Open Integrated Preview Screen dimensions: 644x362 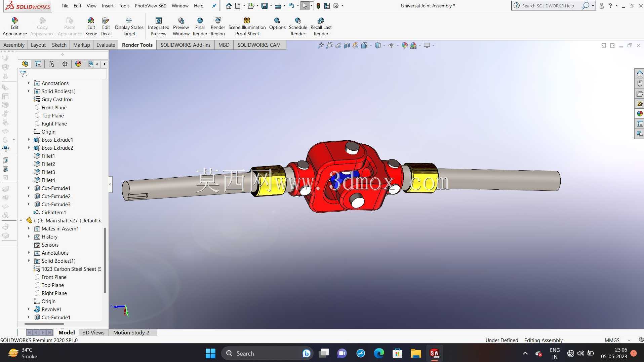tap(158, 27)
